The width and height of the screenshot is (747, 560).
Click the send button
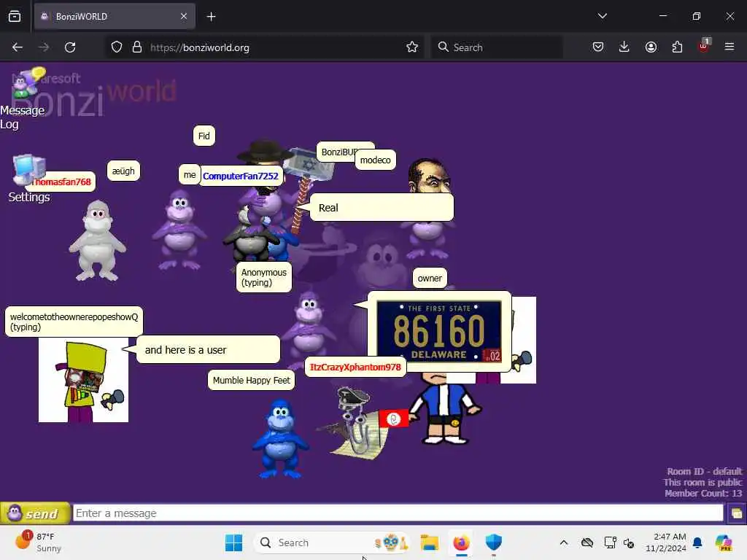tap(35, 513)
